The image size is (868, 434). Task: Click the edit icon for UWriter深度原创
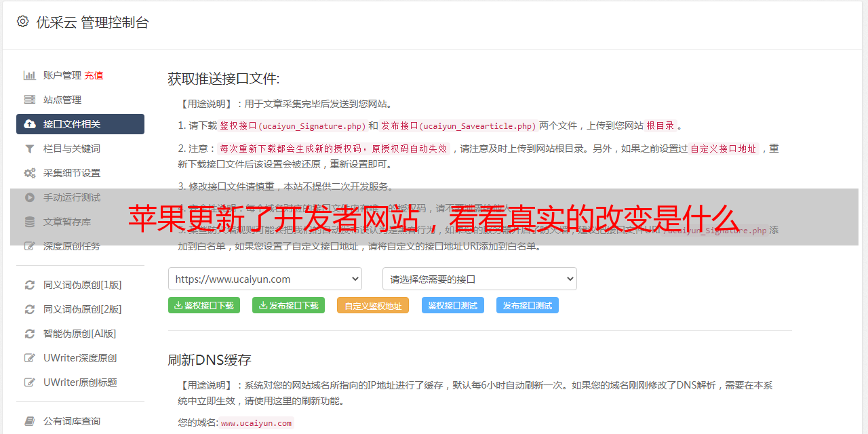(x=30, y=358)
